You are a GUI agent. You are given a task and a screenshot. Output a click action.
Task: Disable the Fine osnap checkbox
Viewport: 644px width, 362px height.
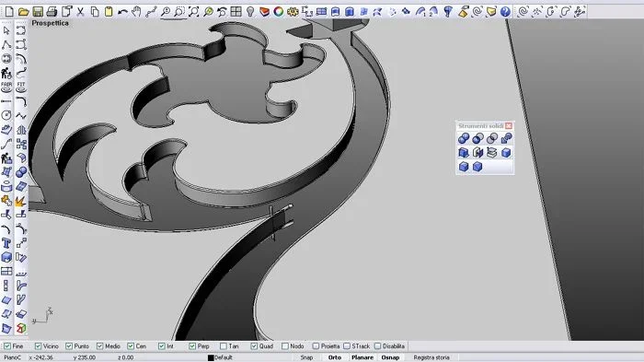click(7, 346)
